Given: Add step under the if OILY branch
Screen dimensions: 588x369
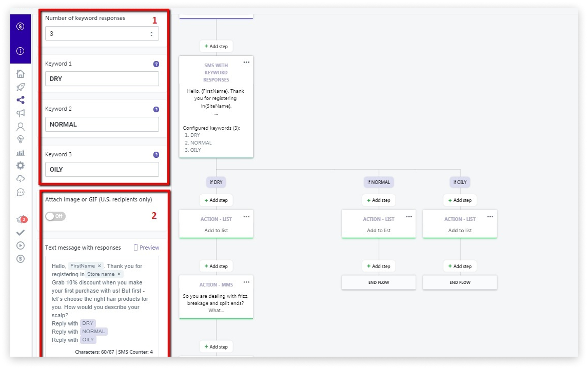Looking at the screenshot, I should [460, 200].
